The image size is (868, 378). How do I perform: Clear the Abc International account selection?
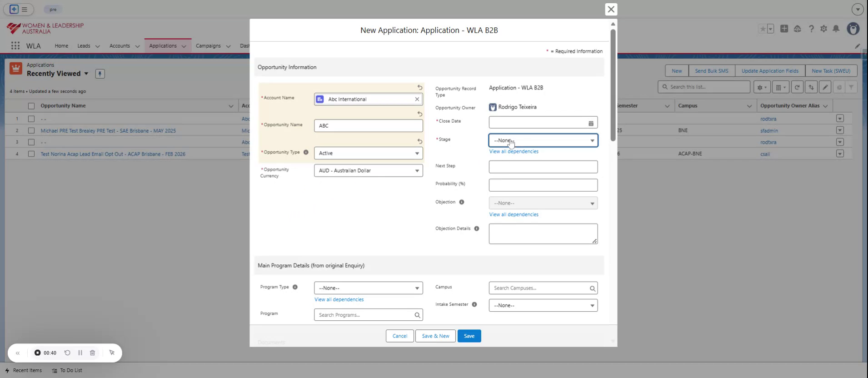pyautogui.click(x=417, y=99)
